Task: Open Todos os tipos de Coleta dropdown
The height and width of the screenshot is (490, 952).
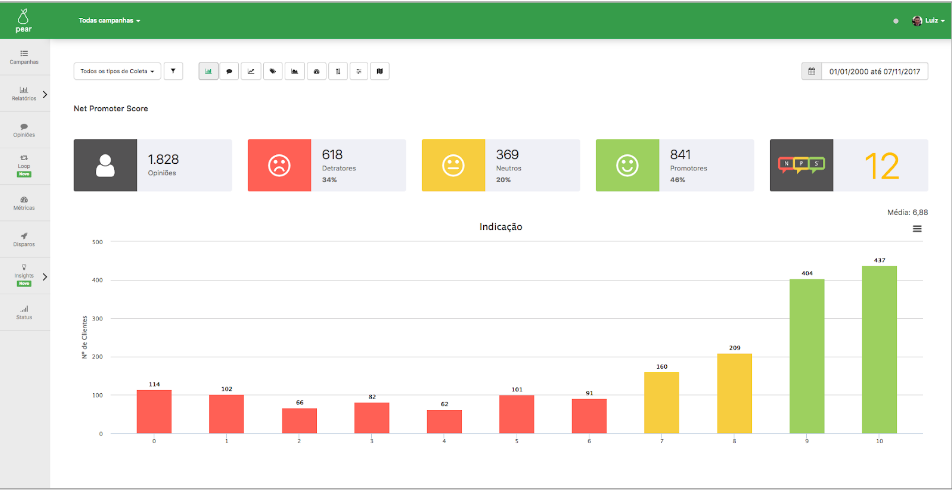Action: pyautogui.click(x=117, y=71)
